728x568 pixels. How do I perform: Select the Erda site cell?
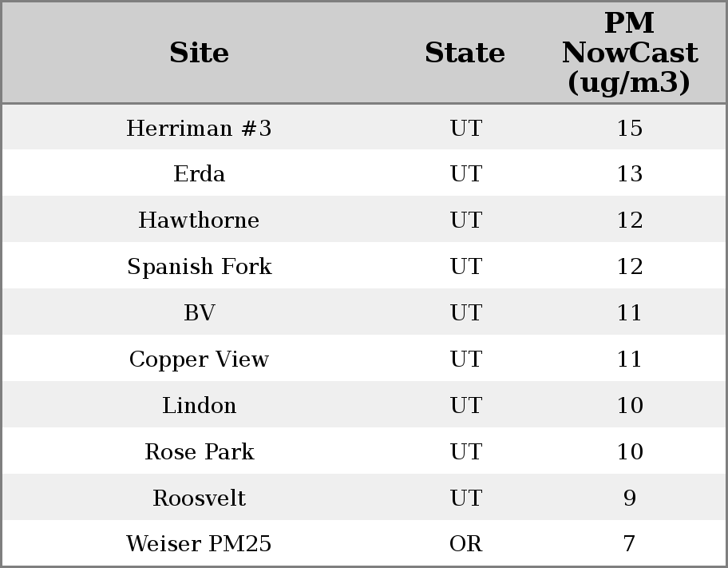pyautogui.click(x=199, y=174)
